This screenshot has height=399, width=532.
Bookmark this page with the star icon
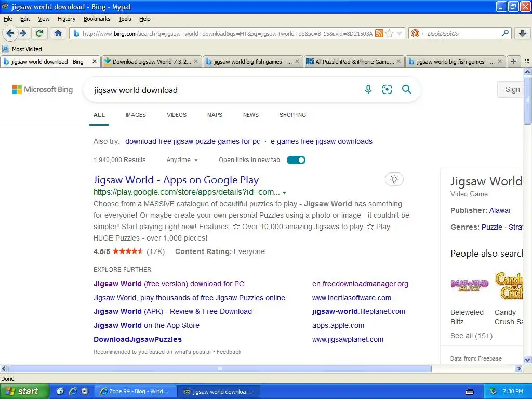click(x=390, y=33)
